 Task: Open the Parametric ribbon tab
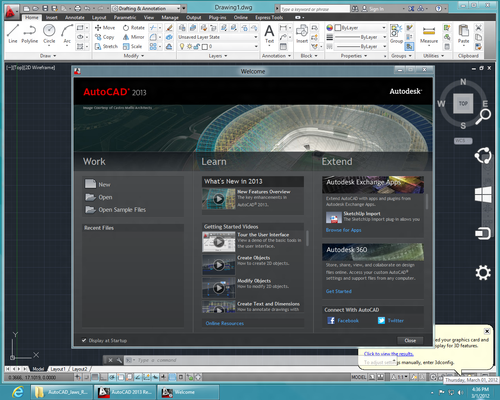pos(125,17)
